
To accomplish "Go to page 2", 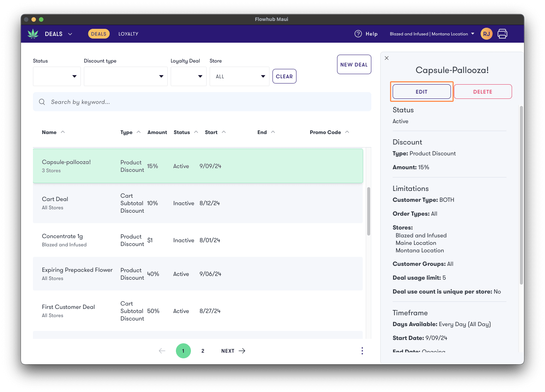I will pos(203,351).
